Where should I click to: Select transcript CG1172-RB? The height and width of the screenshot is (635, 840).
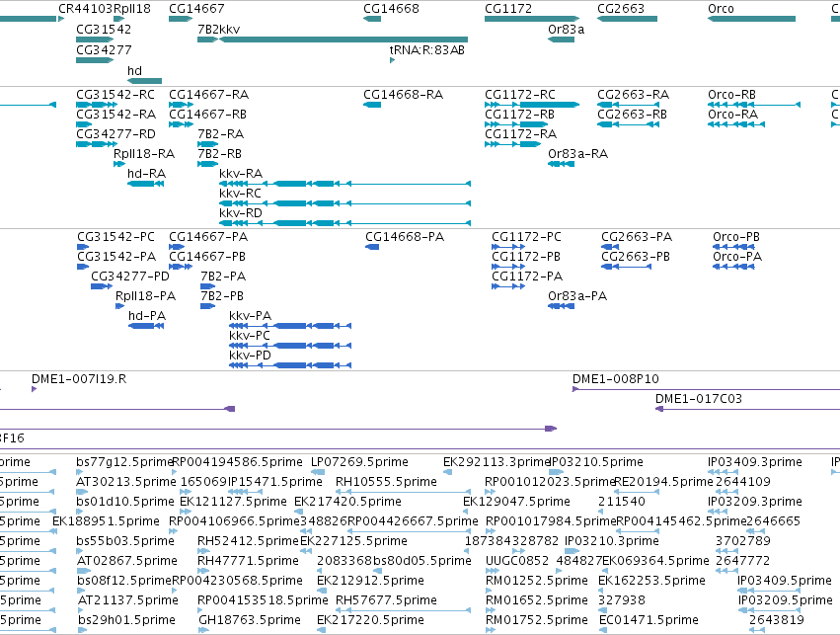(516, 124)
